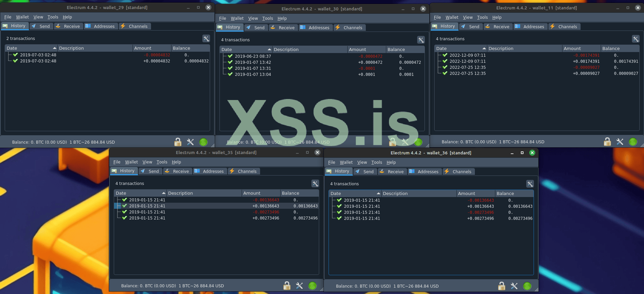
Task: Open Wallet menu in wallet_30 window
Action: click(x=237, y=18)
